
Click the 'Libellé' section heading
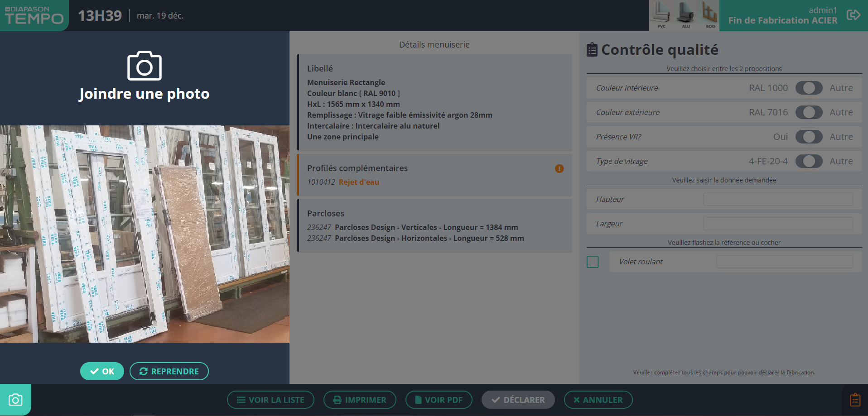click(x=320, y=69)
